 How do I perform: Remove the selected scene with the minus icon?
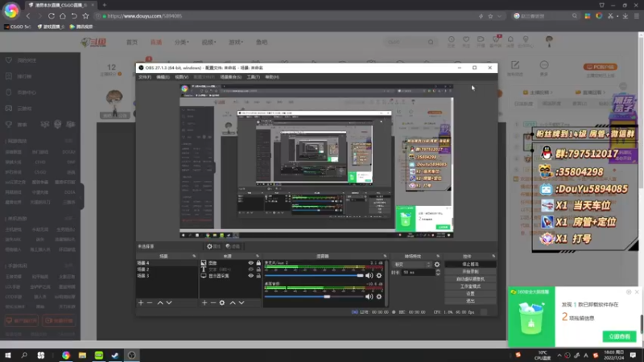tap(150, 302)
